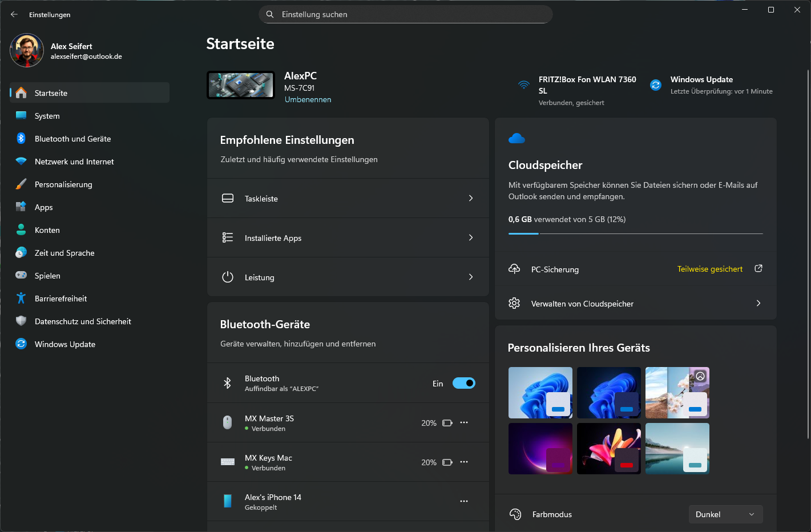The height and width of the screenshot is (532, 811).
Task: Open the Farbmodus dropdown set to Dunkel
Action: pyautogui.click(x=725, y=514)
